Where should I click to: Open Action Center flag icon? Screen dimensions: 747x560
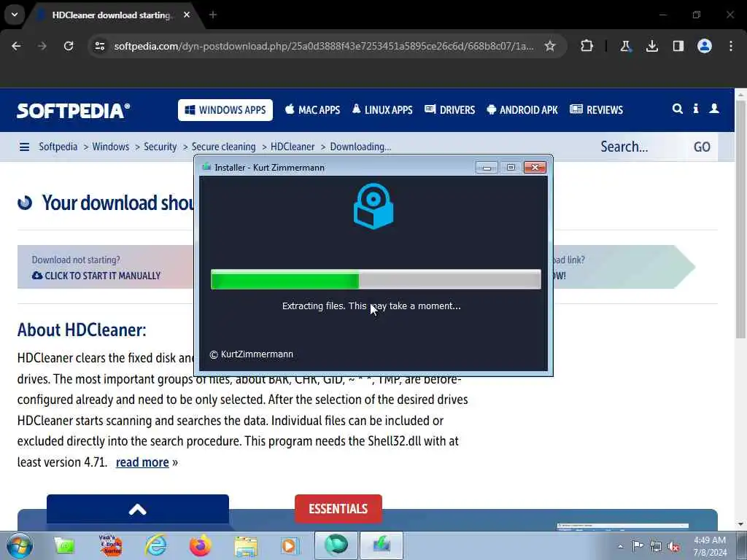click(x=638, y=545)
